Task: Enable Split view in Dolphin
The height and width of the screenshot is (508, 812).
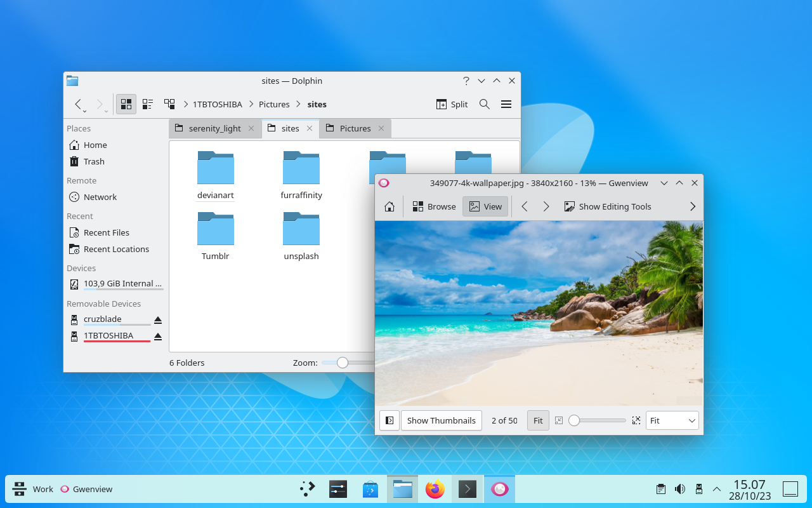Action: (452, 104)
